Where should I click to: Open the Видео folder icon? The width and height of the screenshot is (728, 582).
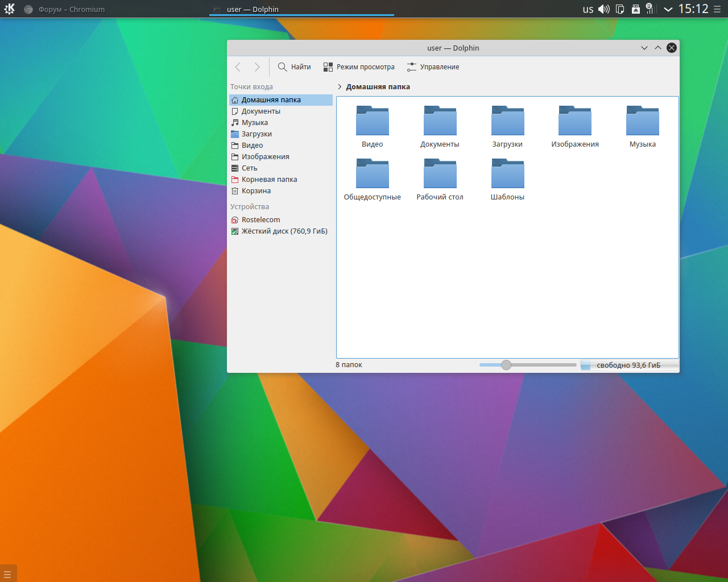tap(372, 120)
